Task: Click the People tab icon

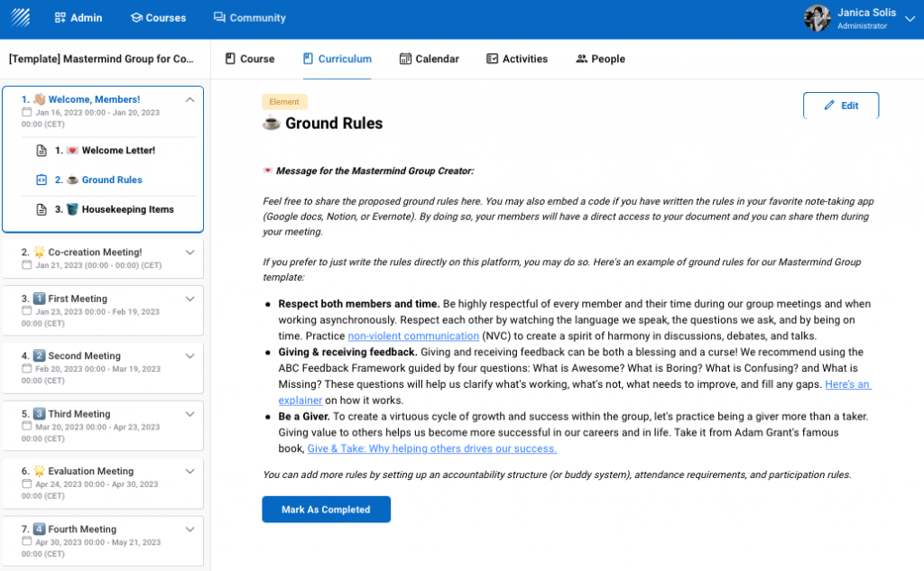Action: [582, 59]
